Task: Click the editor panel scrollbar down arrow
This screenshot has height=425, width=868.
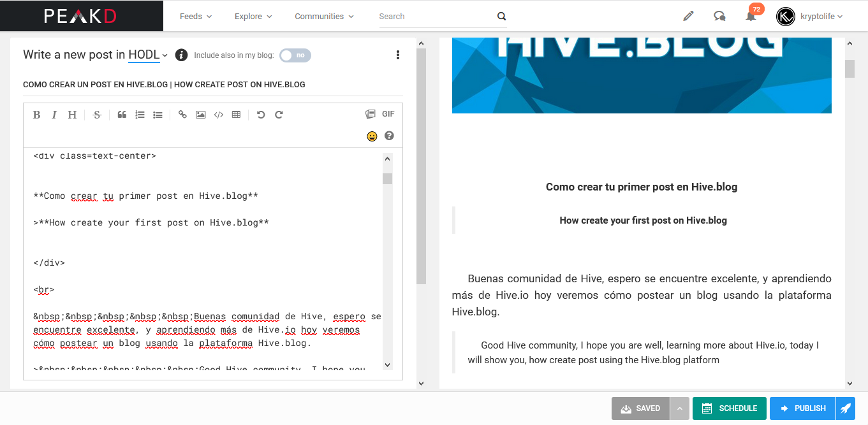Action: tap(421, 383)
